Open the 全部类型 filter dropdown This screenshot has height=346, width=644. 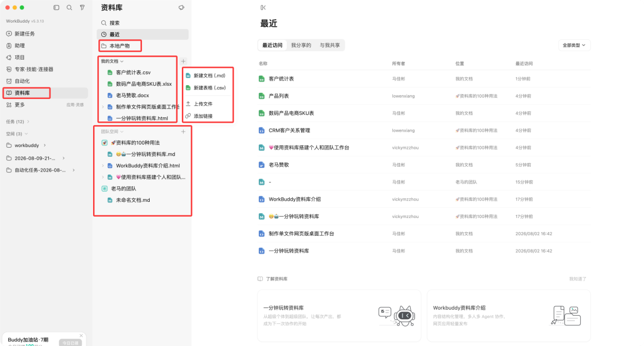pos(574,45)
